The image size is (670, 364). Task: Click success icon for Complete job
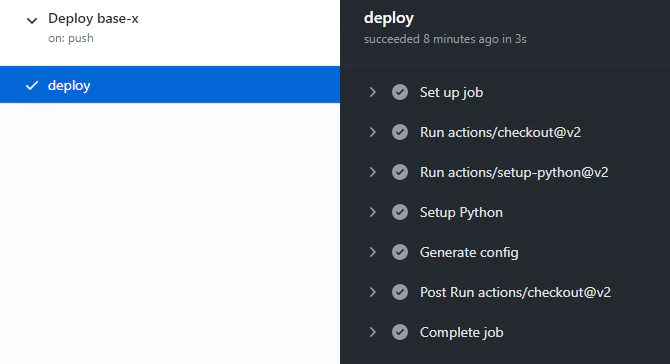(400, 332)
